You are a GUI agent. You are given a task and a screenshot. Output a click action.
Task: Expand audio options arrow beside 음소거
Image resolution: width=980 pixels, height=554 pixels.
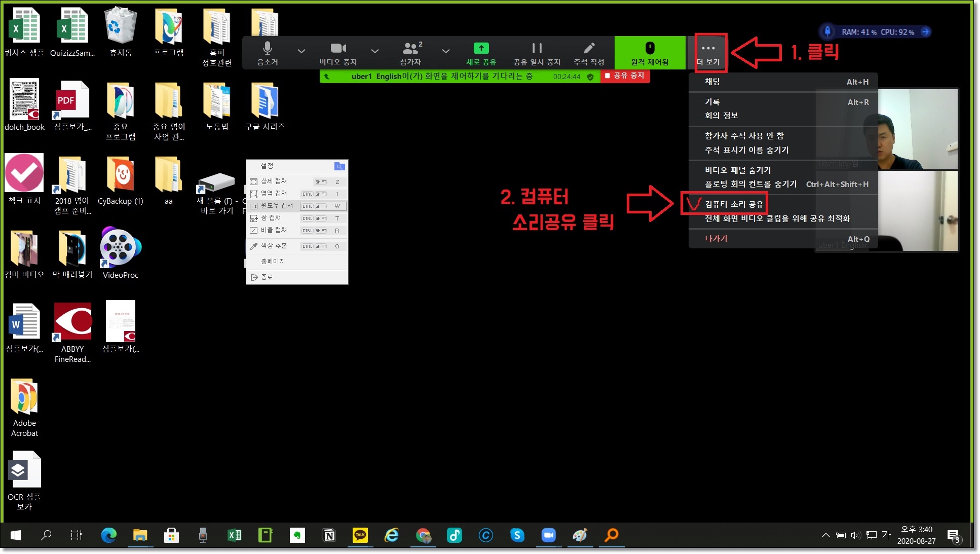coord(301,51)
